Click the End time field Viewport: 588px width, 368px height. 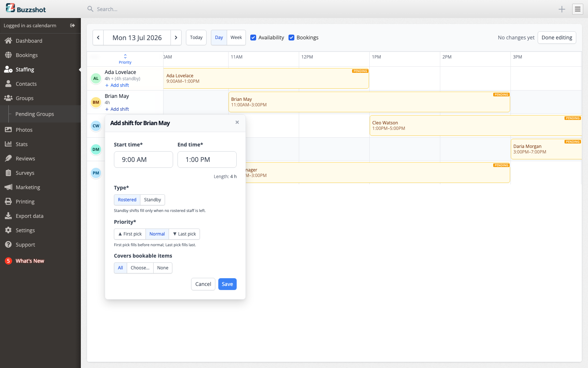click(x=207, y=159)
